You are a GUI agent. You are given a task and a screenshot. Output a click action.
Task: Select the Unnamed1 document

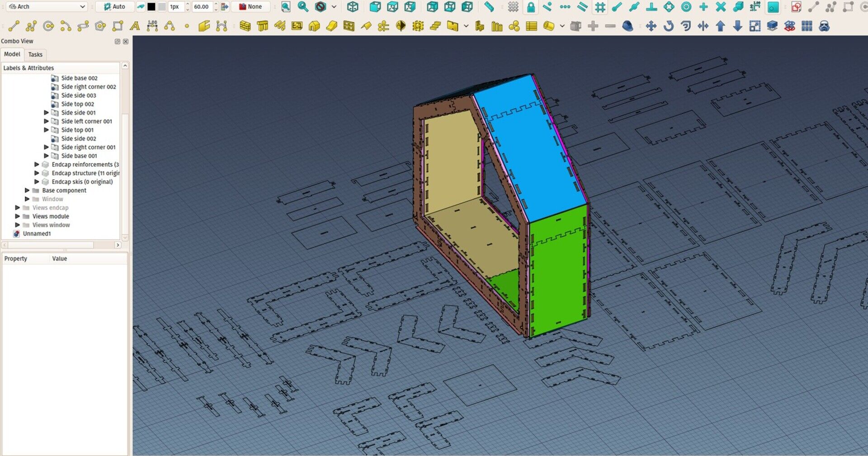[x=37, y=234]
